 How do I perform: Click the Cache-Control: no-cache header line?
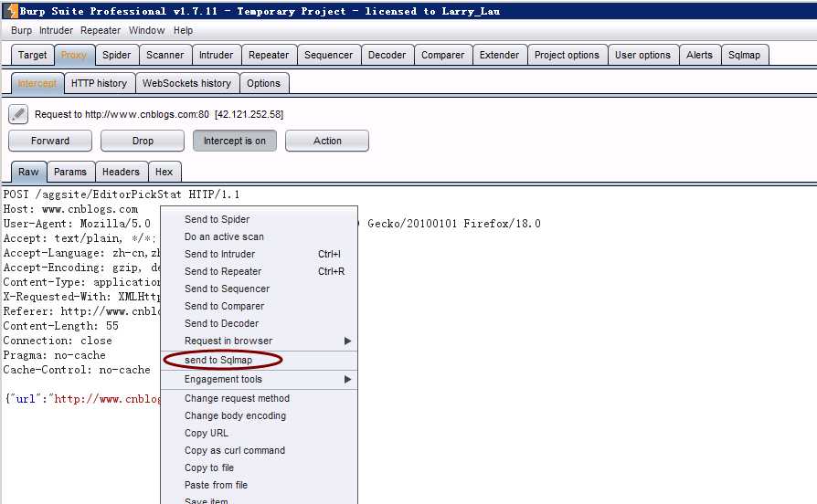point(77,370)
